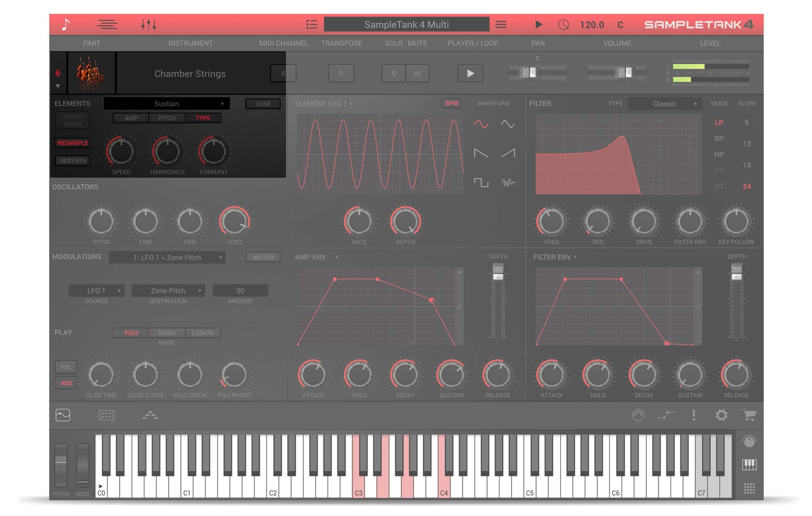This screenshot has height=516, width=812.
Task: Open the Sustain element dropdown
Action: (x=167, y=104)
